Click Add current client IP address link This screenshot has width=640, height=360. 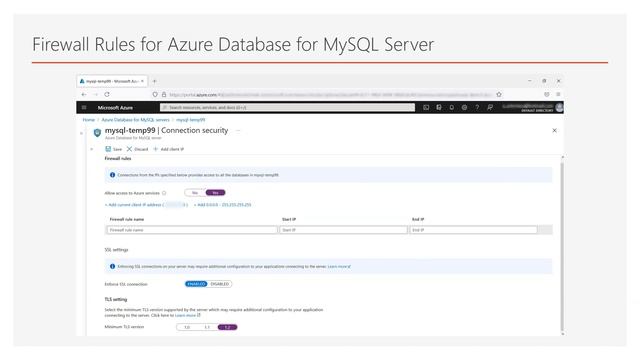(x=146, y=205)
